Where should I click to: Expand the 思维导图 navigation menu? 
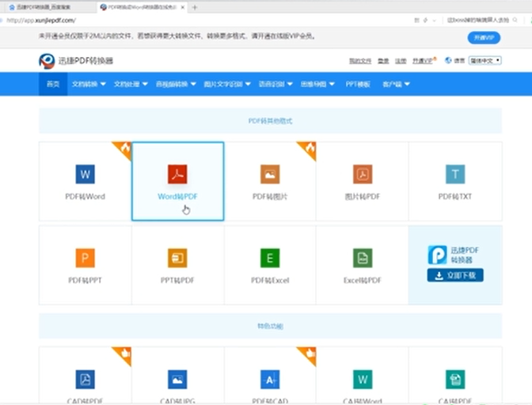click(x=317, y=84)
